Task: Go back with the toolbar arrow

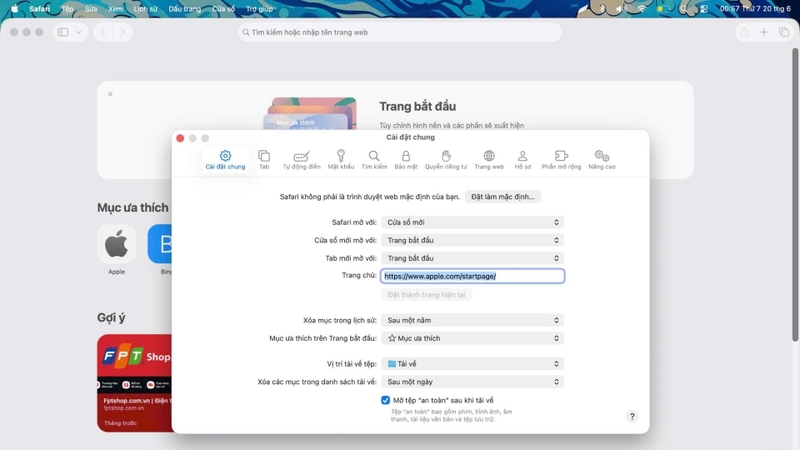Action: [x=104, y=32]
